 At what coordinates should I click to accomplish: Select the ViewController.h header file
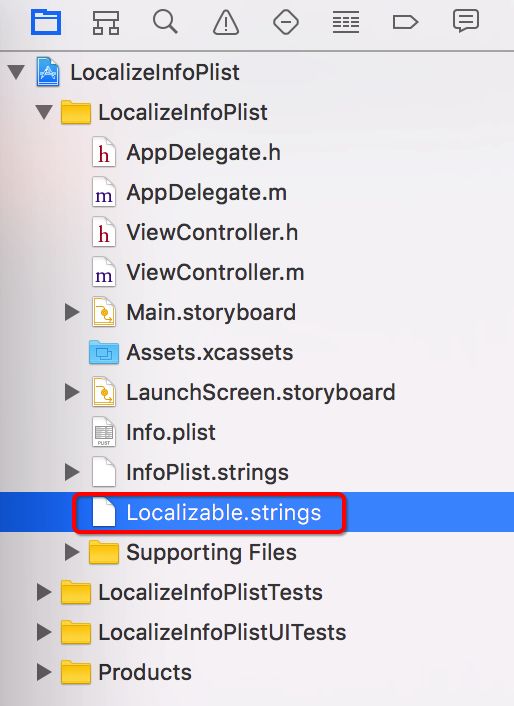212,233
